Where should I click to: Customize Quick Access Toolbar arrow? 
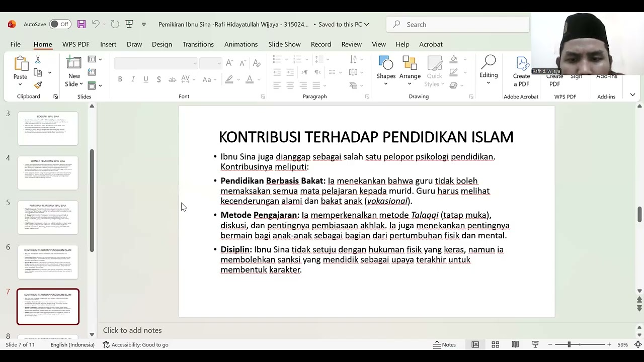click(144, 24)
